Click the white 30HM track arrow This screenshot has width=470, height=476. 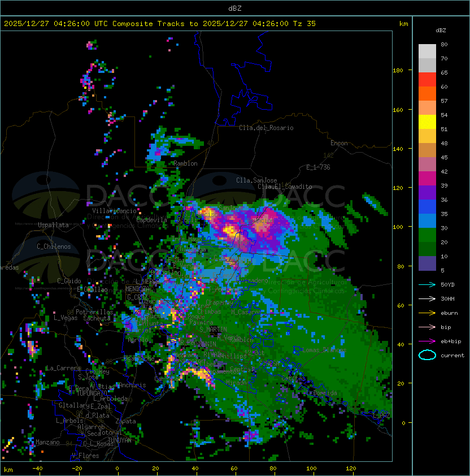tap(427, 298)
